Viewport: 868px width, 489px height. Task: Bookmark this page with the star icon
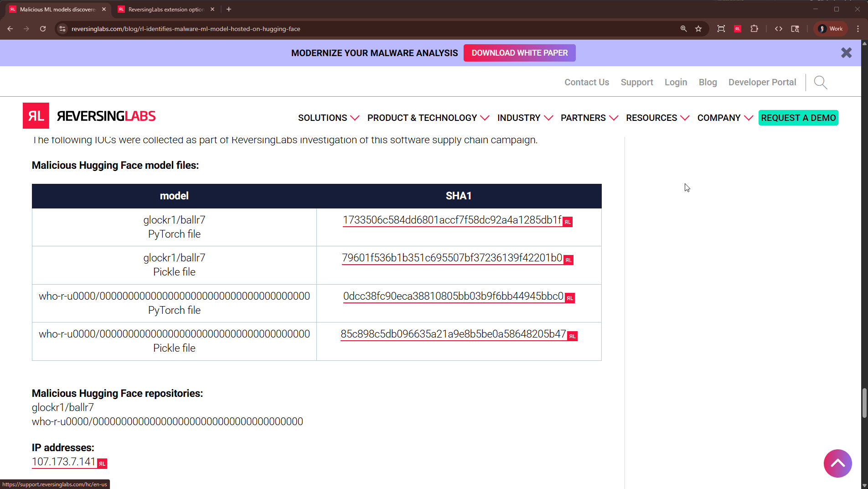[698, 29]
